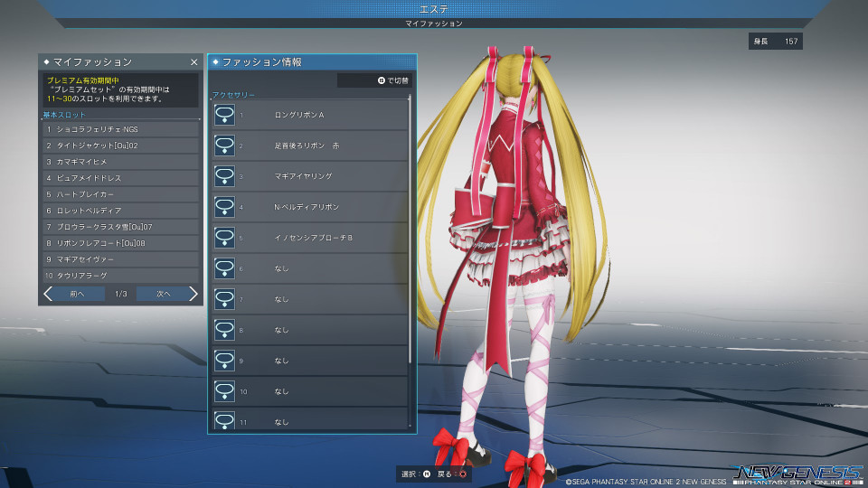Image resolution: width=868 pixels, height=488 pixels.
Task: Go to previous page with 前へ button
Action: click(77, 294)
